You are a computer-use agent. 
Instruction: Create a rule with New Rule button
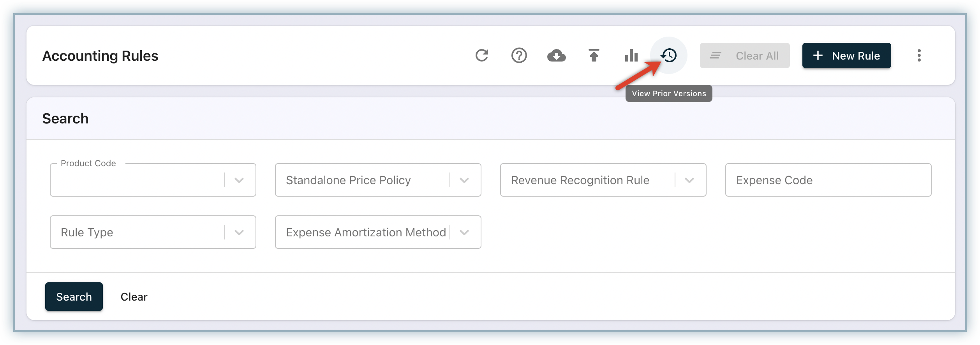[846, 56]
